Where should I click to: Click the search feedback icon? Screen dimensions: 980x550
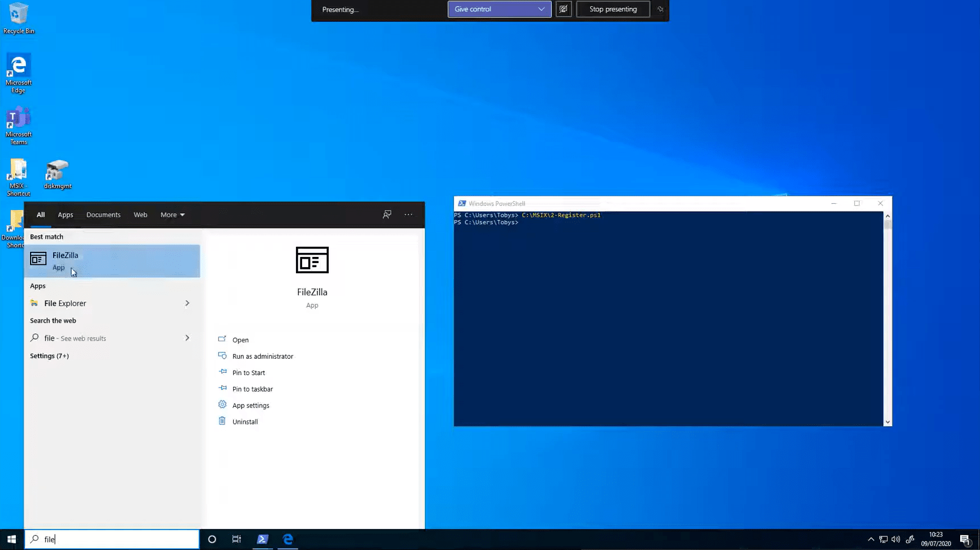[x=387, y=214]
